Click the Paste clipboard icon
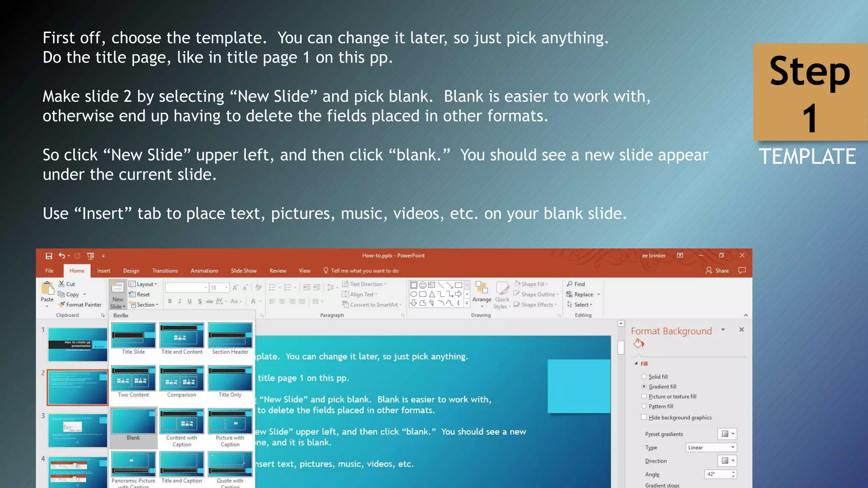 pos(47,288)
